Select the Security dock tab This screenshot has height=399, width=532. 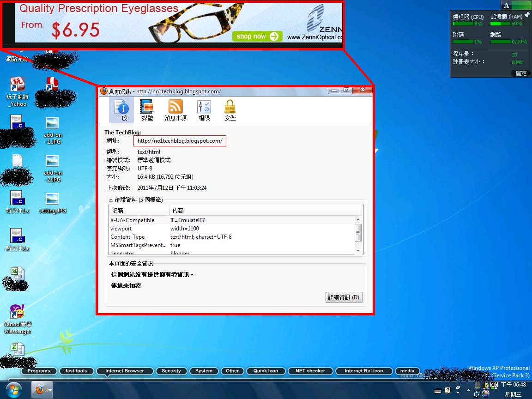pyautogui.click(x=171, y=371)
